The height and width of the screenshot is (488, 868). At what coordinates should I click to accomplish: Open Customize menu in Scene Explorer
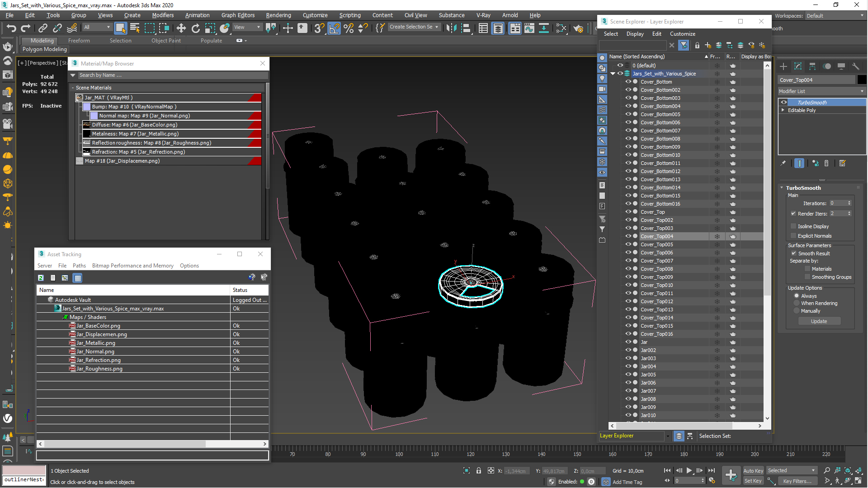683,34
